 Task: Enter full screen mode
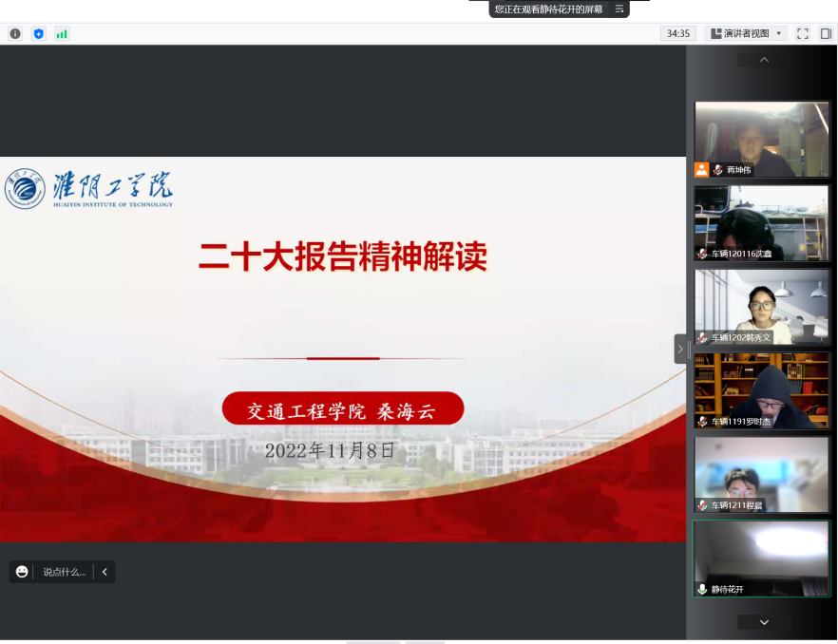coord(803,33)
